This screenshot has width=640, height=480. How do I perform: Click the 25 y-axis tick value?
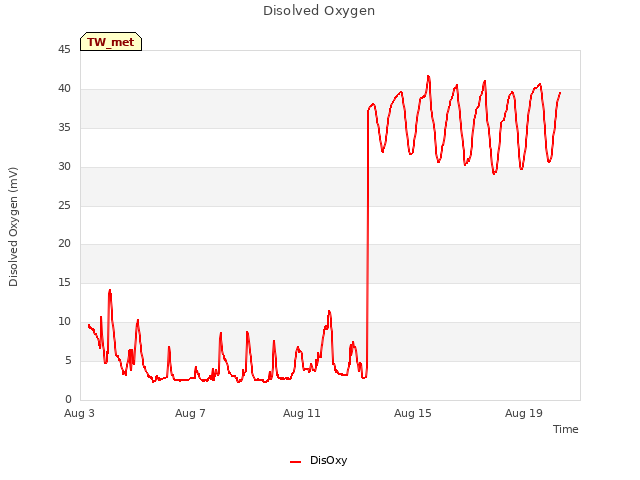(64, 205)
